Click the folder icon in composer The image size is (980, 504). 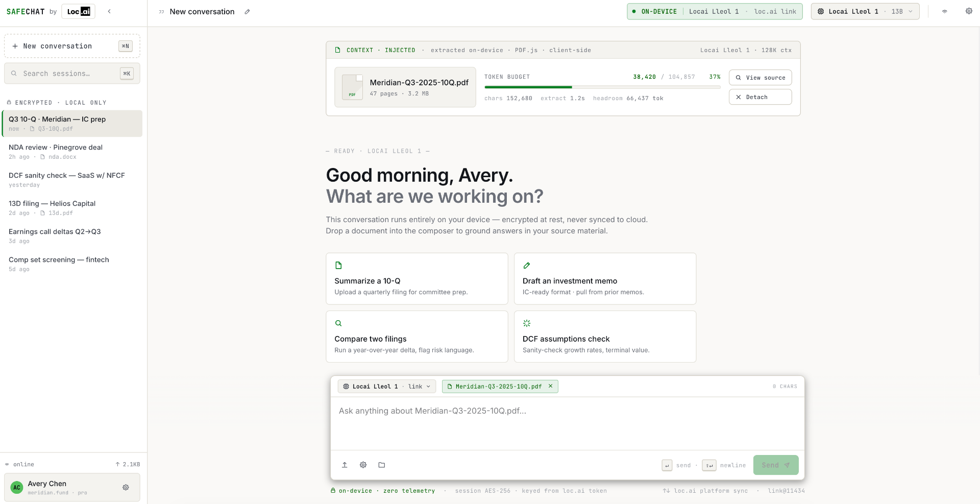(x=382, y=465)
